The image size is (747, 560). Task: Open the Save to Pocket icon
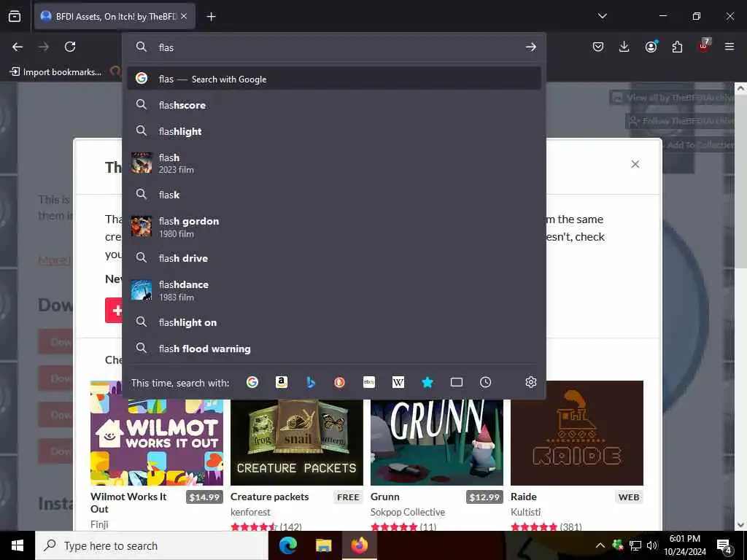point(598,47)
